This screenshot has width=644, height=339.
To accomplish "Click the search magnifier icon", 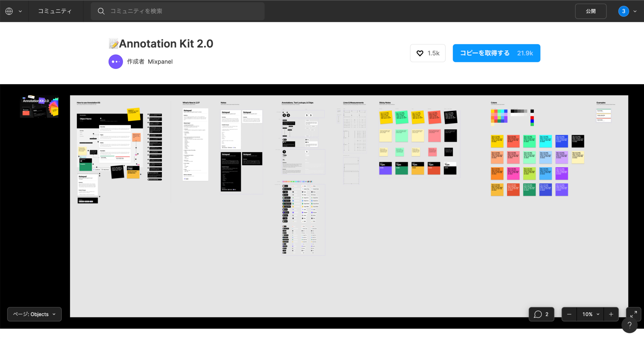I will pyautogui.click(x=101, y=11).
